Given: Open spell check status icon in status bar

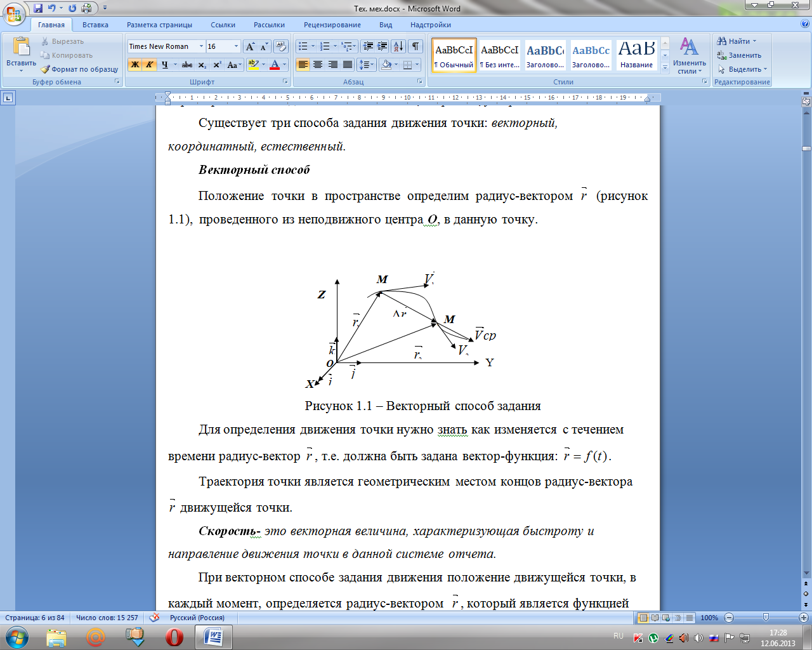Looking at the screenshot, I should coord(154,618).
